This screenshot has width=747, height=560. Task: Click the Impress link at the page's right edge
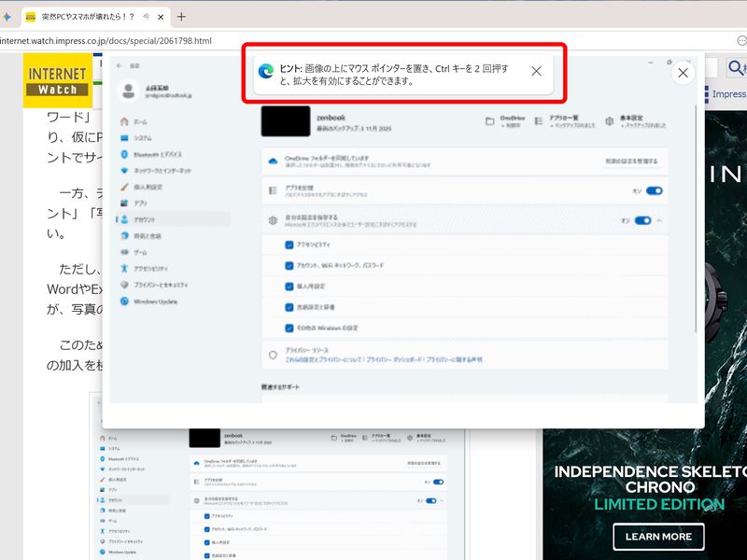coord(729,94)
